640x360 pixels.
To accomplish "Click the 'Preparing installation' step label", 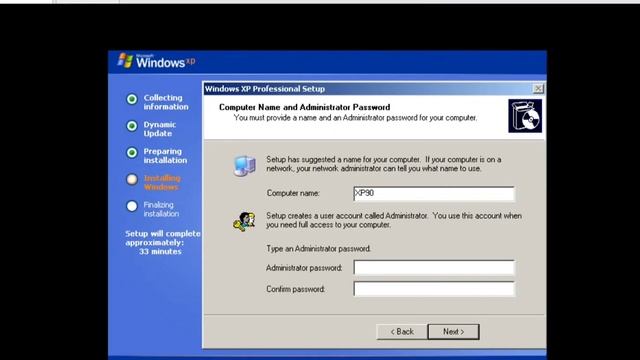I will click(165, 156).
